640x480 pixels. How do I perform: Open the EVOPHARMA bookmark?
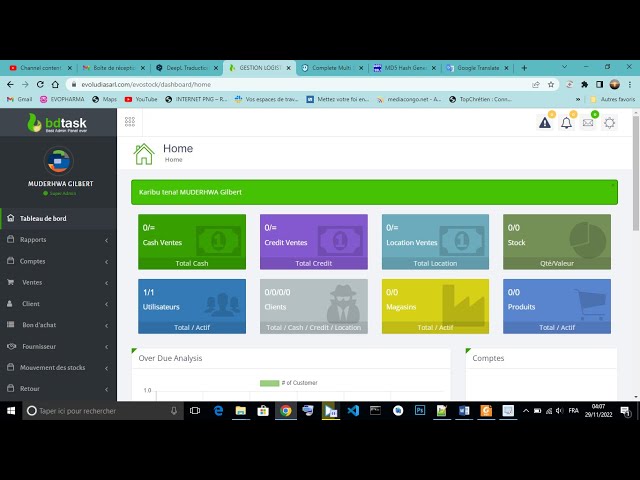click(x=62, y=99)
